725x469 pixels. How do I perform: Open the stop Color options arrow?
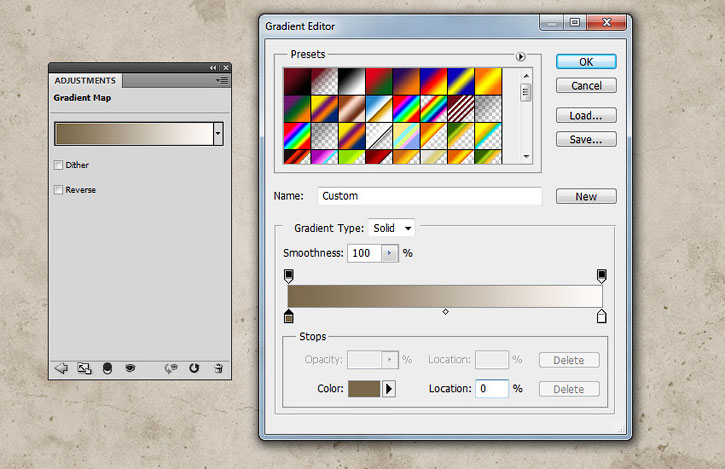[x=388, y=389]
